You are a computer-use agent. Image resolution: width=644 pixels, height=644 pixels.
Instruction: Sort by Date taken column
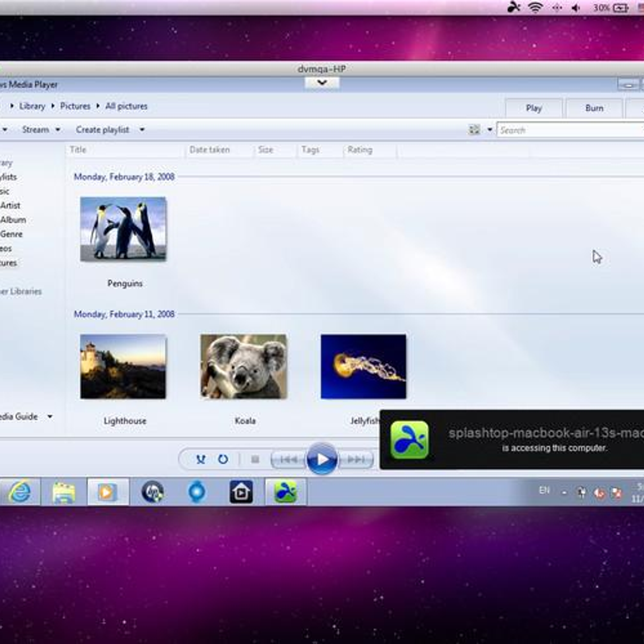pos(219,150)
